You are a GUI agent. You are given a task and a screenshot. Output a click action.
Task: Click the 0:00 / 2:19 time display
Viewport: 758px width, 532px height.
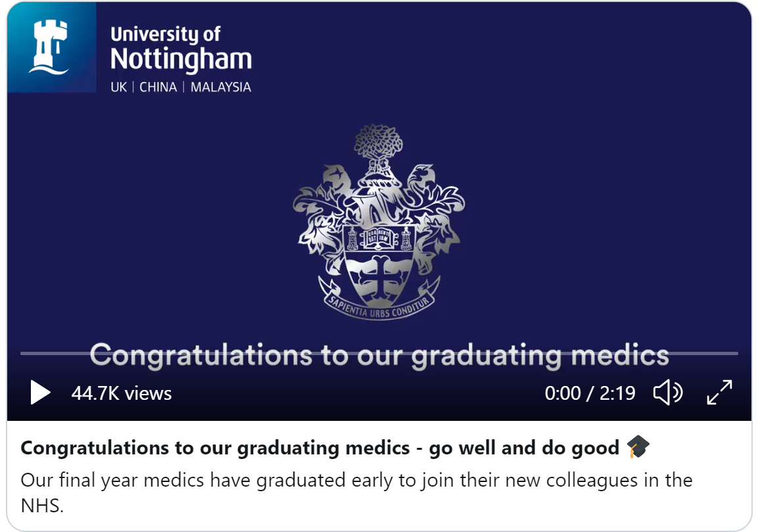pyautogui.click(x=590, y=393)
